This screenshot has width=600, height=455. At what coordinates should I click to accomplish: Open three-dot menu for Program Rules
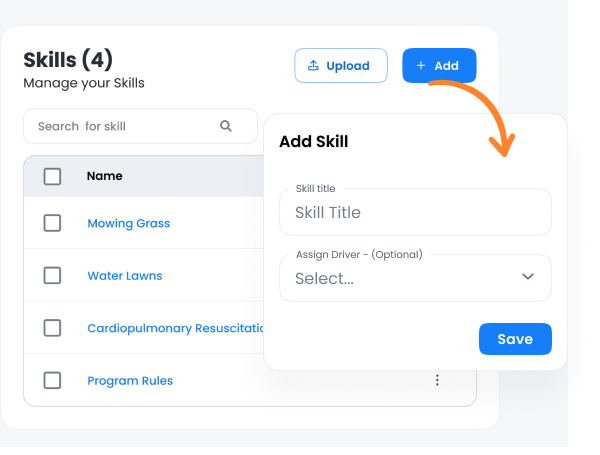(437, 380)
